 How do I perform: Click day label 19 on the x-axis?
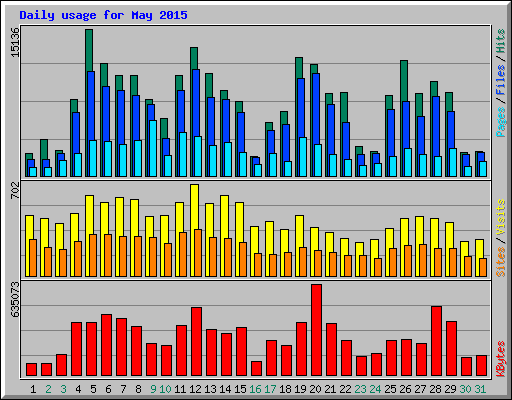coord(300,389)
